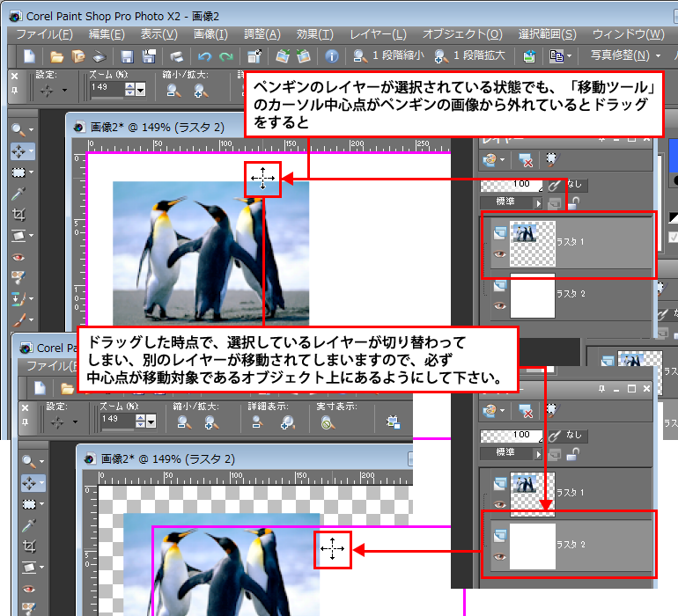
Task: Toggle the lock transparency padlock in the upper window's layers palette
Action: tap(574, 202)
